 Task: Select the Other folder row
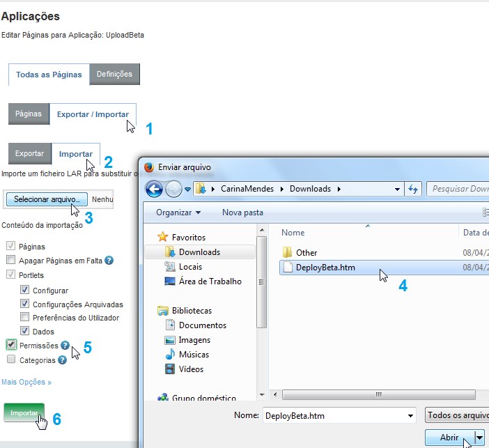pyautogui.click(x=385, y=252)
